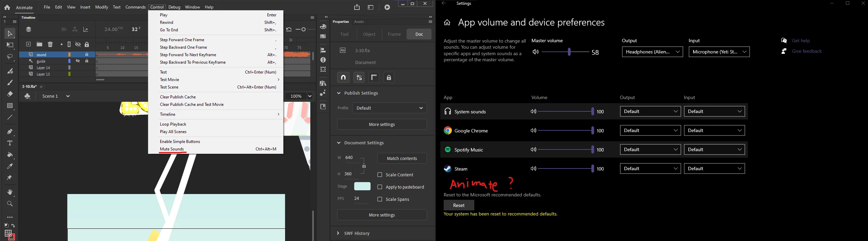Toggle lock on the guide layer

87,61
